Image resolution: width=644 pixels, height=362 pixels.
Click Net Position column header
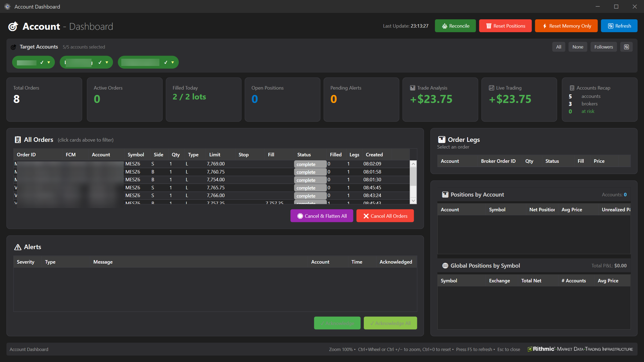[542, 210]
